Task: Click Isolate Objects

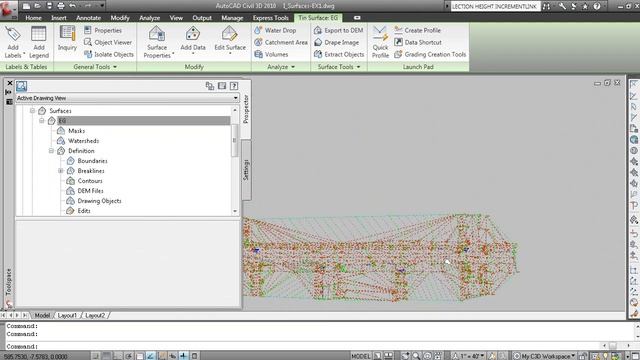Action: (109, 54)
